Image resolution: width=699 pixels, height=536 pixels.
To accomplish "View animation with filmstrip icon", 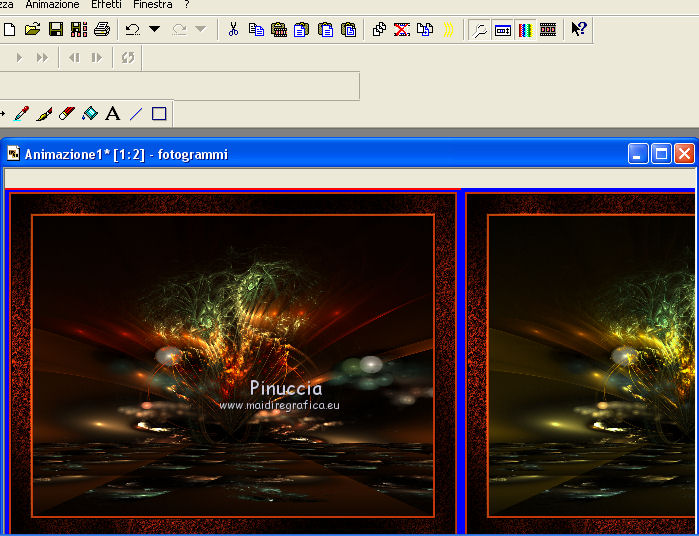I will pyautogui.click(x=548, y=30).
